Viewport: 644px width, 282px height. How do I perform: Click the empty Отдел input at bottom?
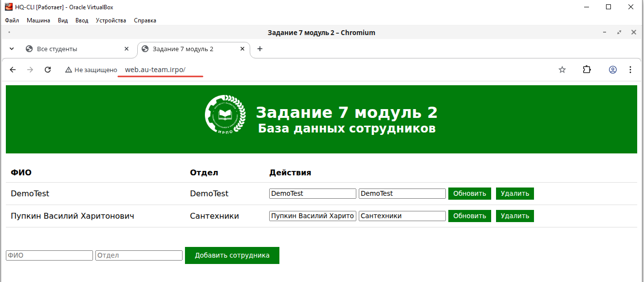[x=139, y=255]
